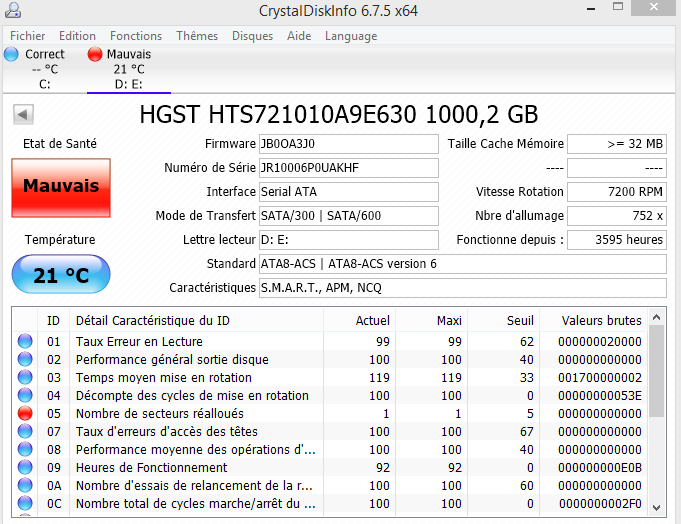Click the red Mauvais health status button
The width and height of the screenshot is (681, 524).
[61, 188]
